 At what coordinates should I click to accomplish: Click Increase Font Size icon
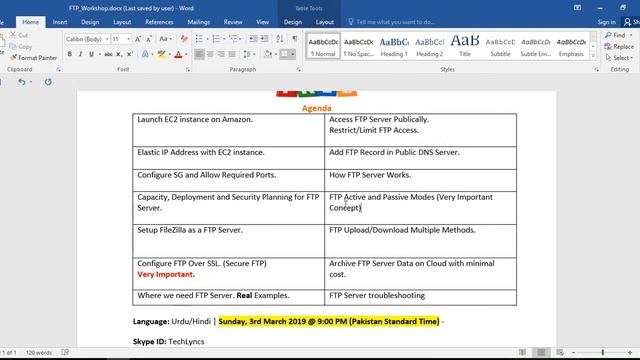(138, 39)
